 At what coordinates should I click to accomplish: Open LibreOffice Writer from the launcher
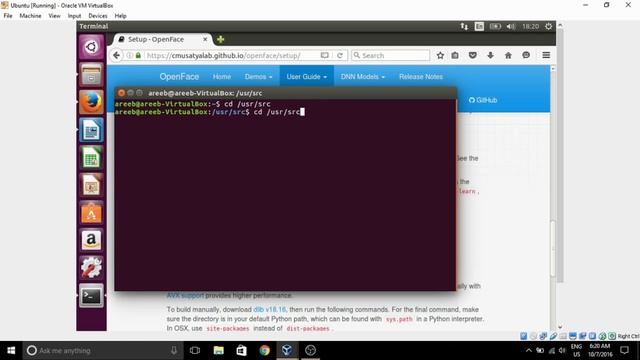[91, 130]
